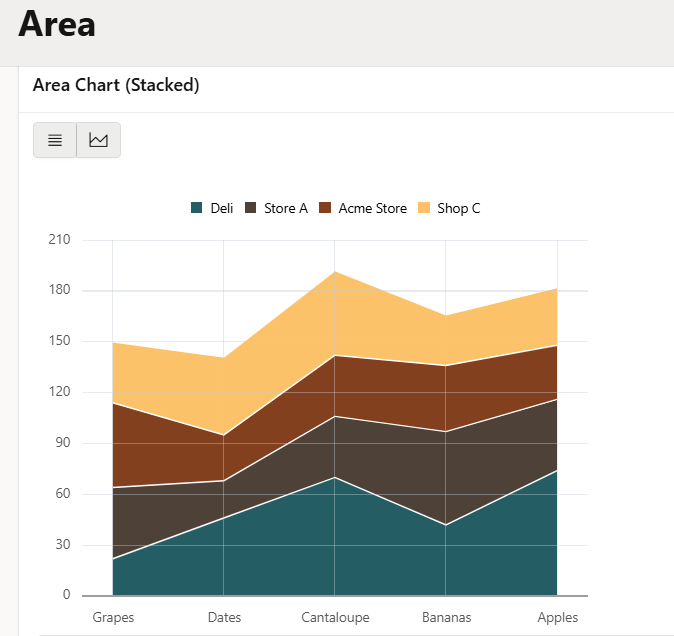Click the 210 y-axis value

59,239
